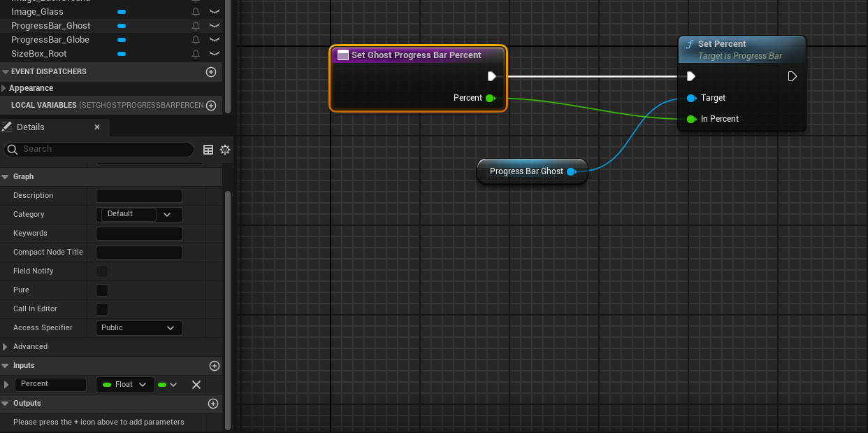Viewport: 868px width, 433px height.
Task: Select ProgressBar_Globe in variables list
Action: click(x=50, y=40)
